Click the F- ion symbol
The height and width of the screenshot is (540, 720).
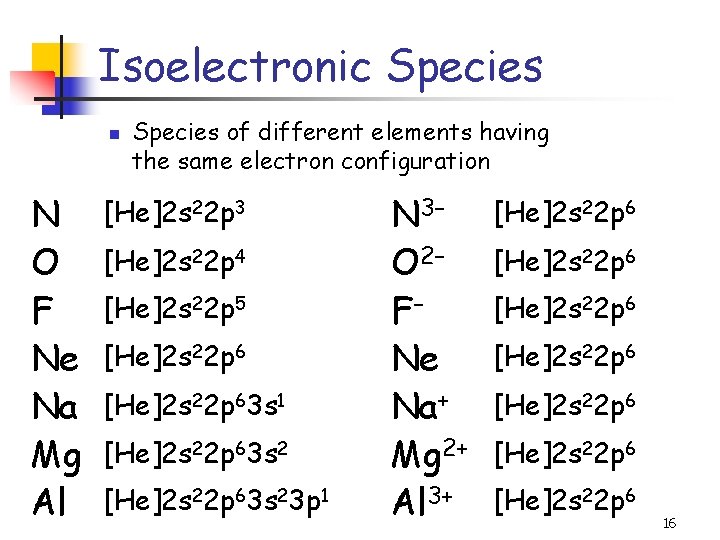coord(408,309)
